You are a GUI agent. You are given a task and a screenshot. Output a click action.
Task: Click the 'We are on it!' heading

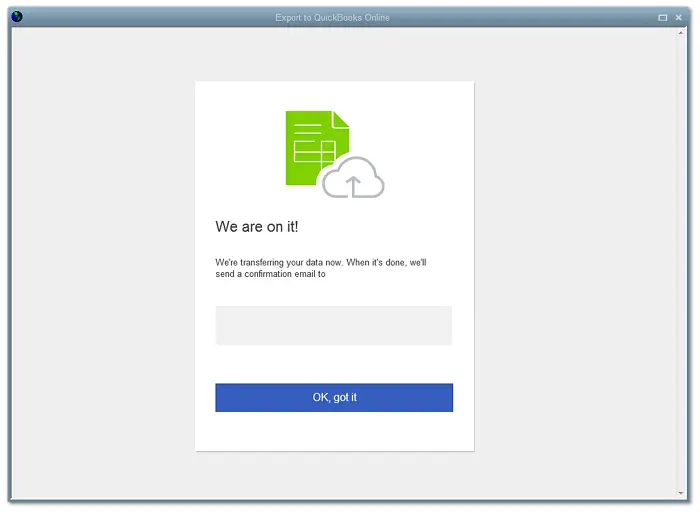257,227
